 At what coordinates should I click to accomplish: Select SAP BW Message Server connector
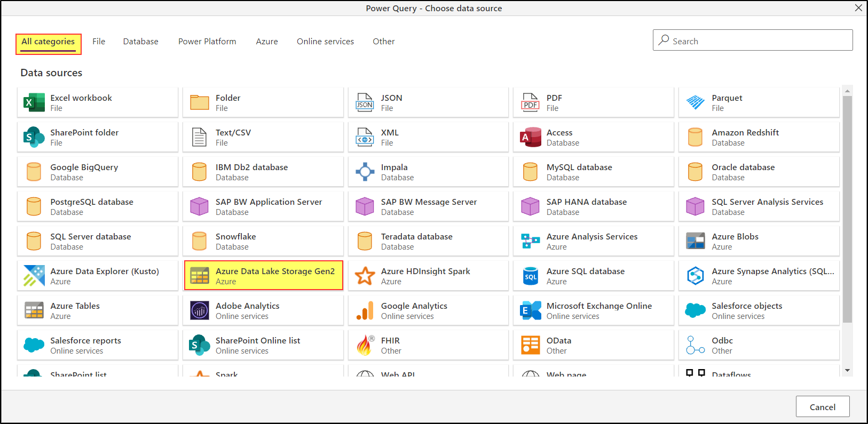point(428,206)
